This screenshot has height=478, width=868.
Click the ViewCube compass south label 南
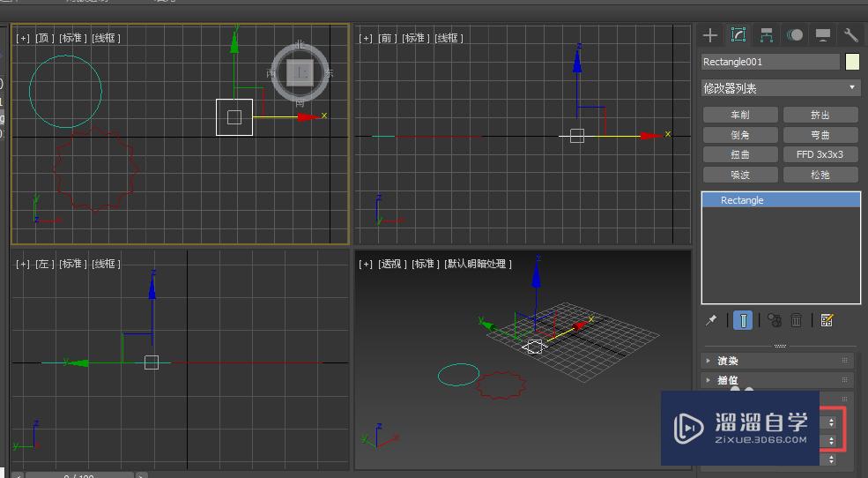300,103
